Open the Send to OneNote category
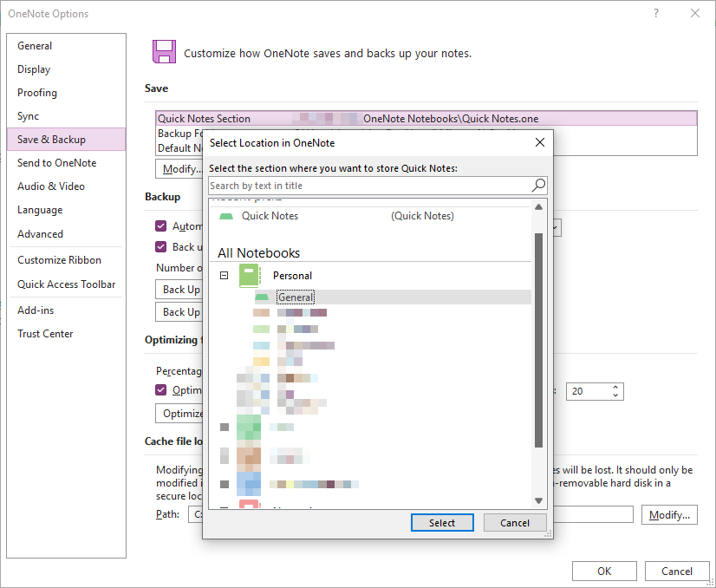The height and width of the screenshot is (588, 716). [x=66, y=163]
